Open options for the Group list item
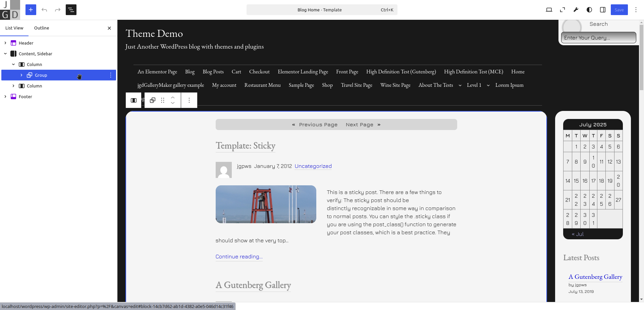Screen dimensions: 644x310 click(111, 75)
